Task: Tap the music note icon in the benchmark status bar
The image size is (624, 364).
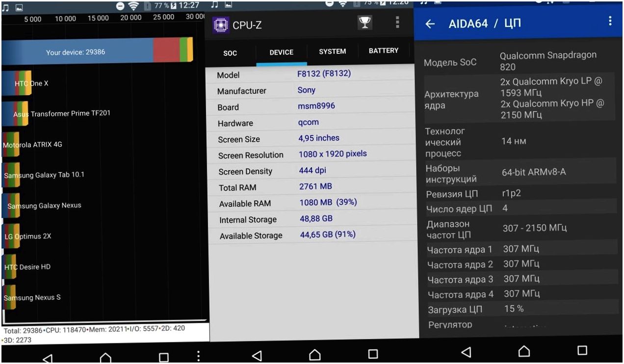Action: coord(5,7)
